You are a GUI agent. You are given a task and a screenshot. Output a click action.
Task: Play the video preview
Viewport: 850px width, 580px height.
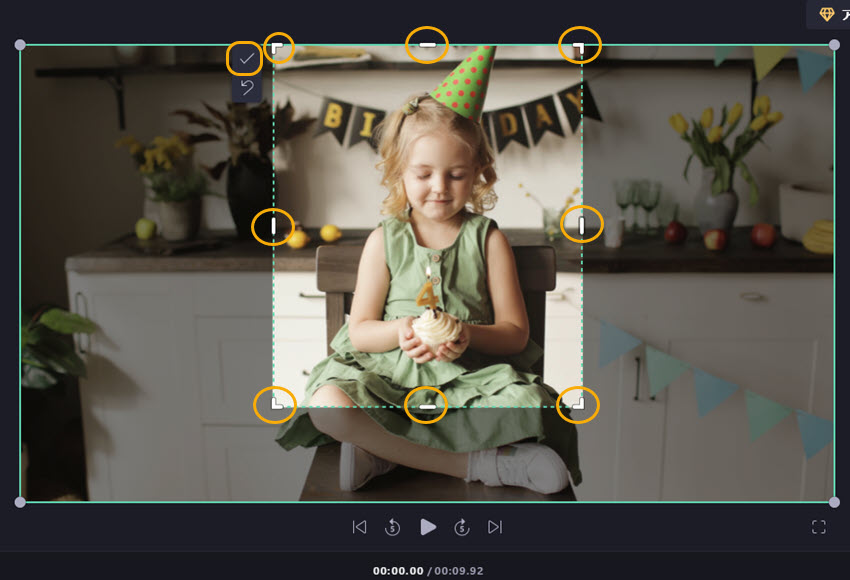[428, 527]
